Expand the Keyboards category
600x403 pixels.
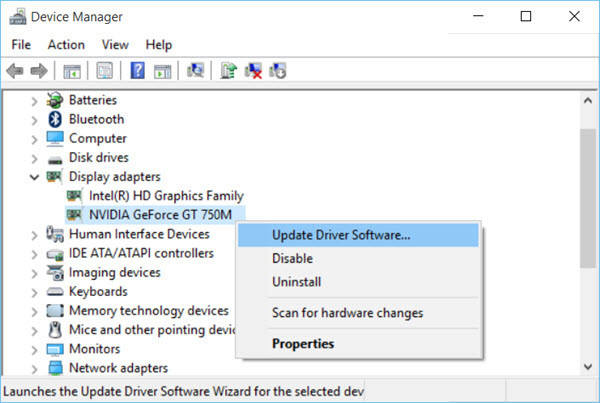tap(34, 292)
